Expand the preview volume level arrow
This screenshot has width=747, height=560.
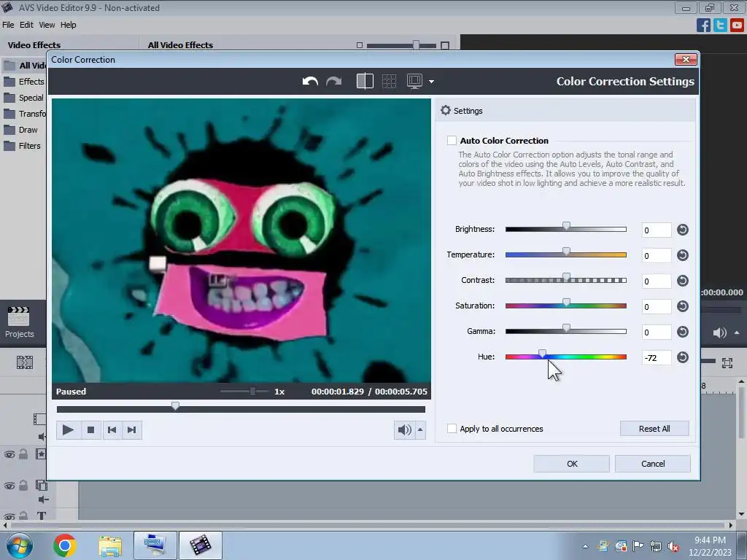(x=420, y=430)
